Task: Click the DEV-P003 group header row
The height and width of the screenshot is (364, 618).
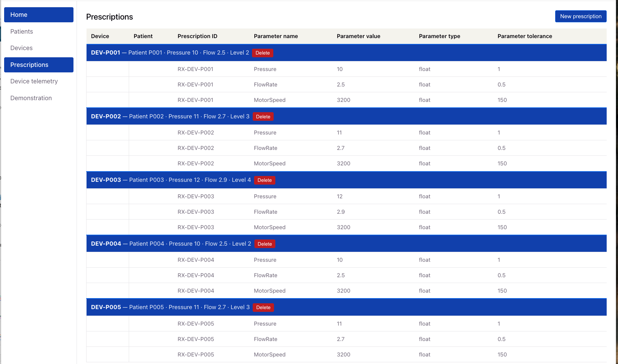Action: [x=412, y=180]
